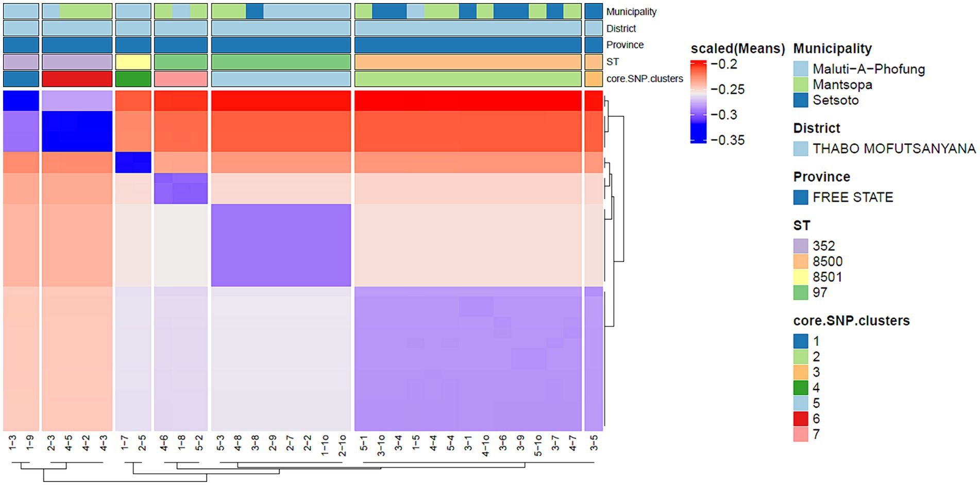Image resolution: width=980 pixels, height=485 pixels.
Task: Click the bold District legend heading
Action: click(817, 128)
